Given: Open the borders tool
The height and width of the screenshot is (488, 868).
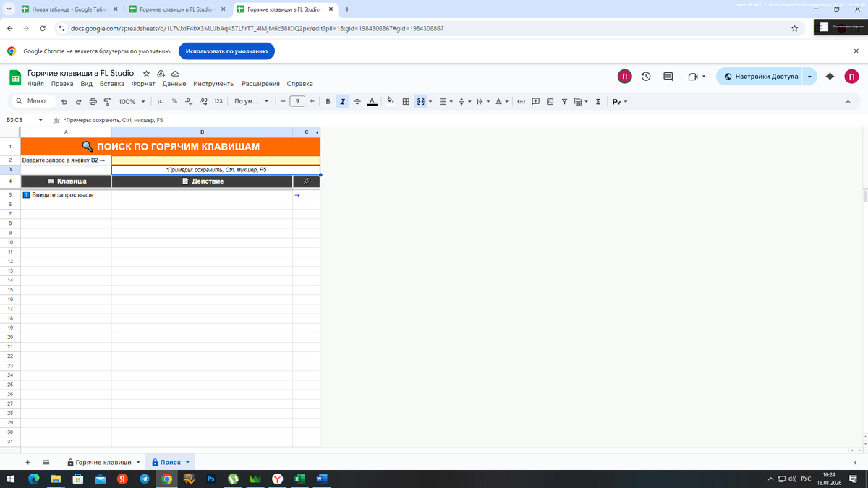Looking at the screenshot, I should (x=406, y=101).
